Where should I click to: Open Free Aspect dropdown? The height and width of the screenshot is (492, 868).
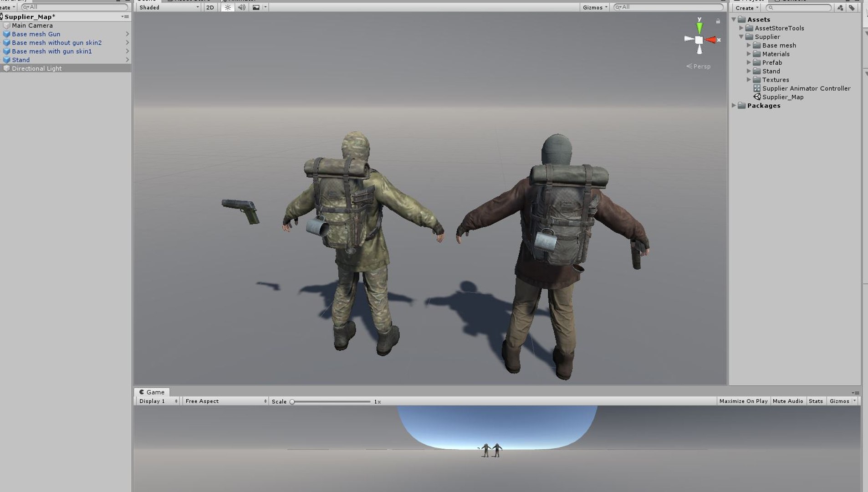(x=226, y=401)
